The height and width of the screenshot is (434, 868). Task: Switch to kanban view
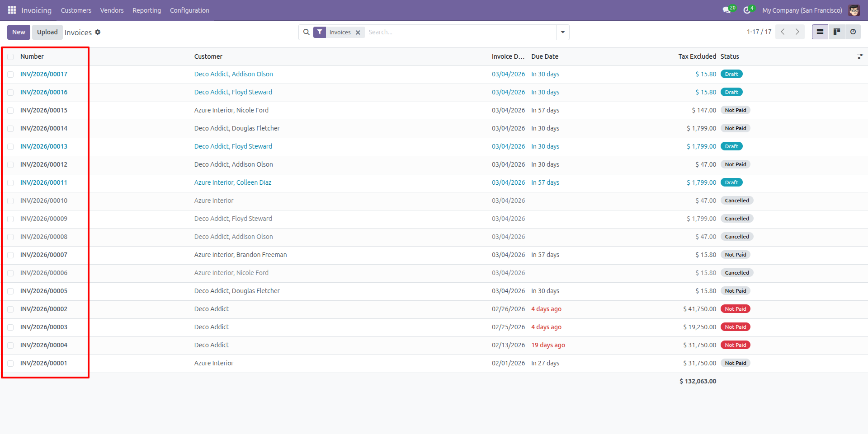(x=837, y=32)
